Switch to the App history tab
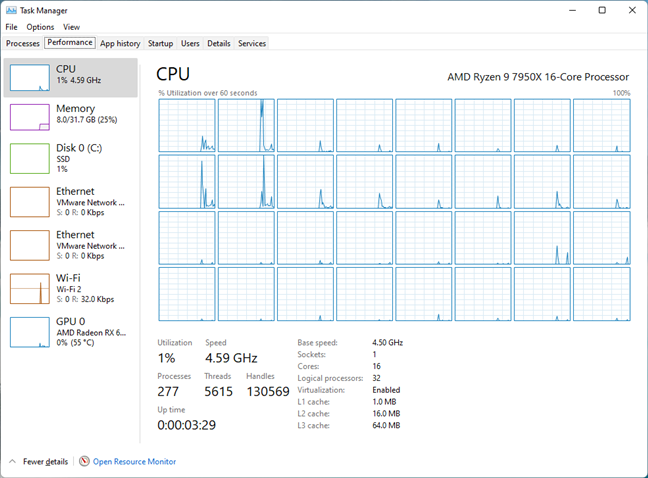Screen dimensions: 648x478 point(121,44)
